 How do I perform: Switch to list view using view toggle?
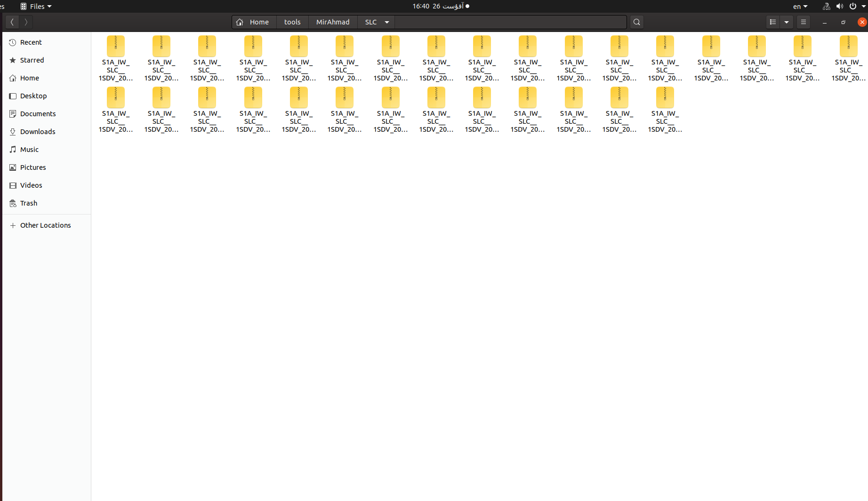[x=772, y=22]
